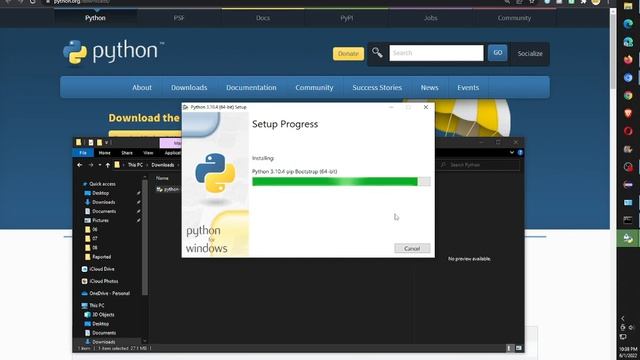The image size is (640, 360).
Task: Select the Python installer taskbar icon
Action: [628, 238]
